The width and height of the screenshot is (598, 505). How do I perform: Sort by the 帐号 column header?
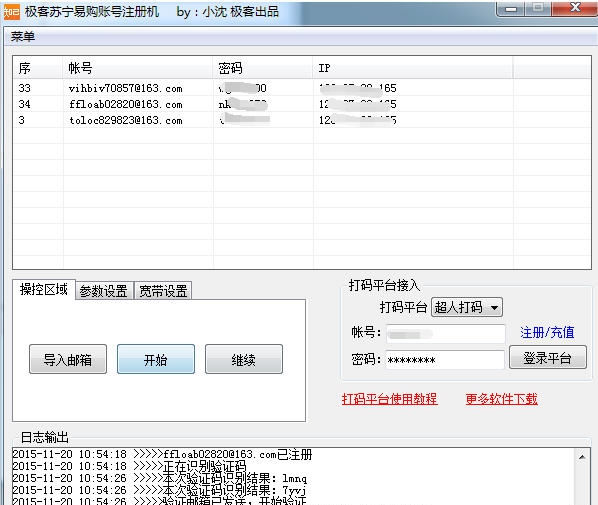pos(137,68)
